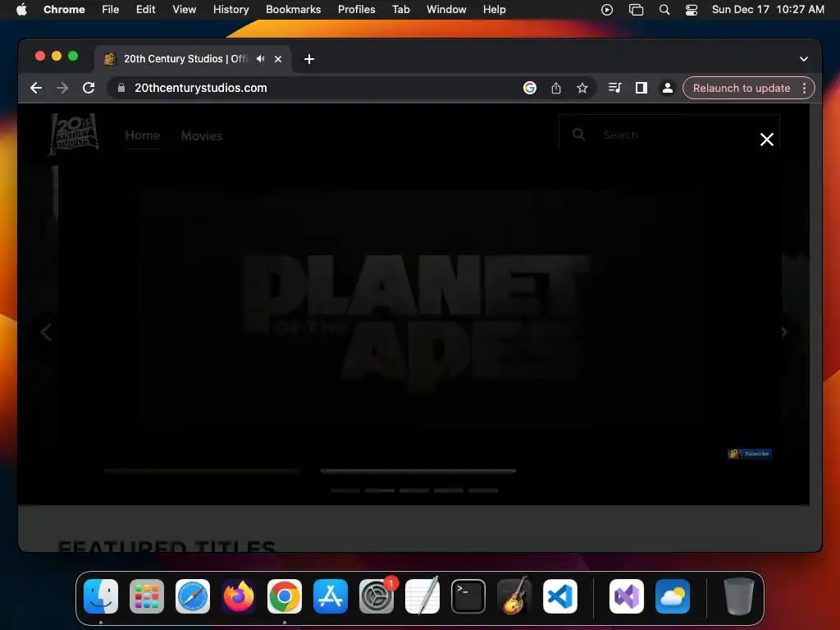Image resolution: width=840 pixels, height=630 pixels.
Task: Open the Profiles menu
Action: coord(356,9)
